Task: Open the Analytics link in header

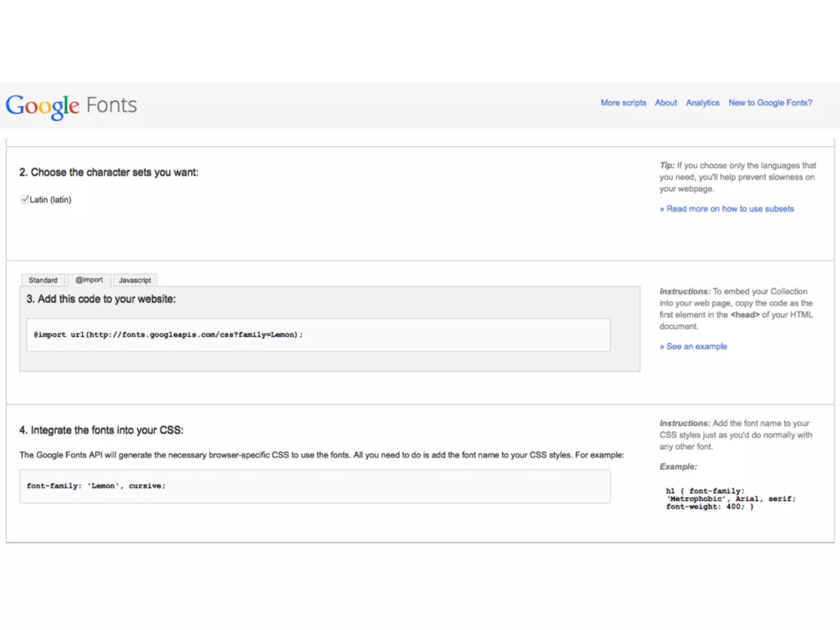Action: click(702, 103)
